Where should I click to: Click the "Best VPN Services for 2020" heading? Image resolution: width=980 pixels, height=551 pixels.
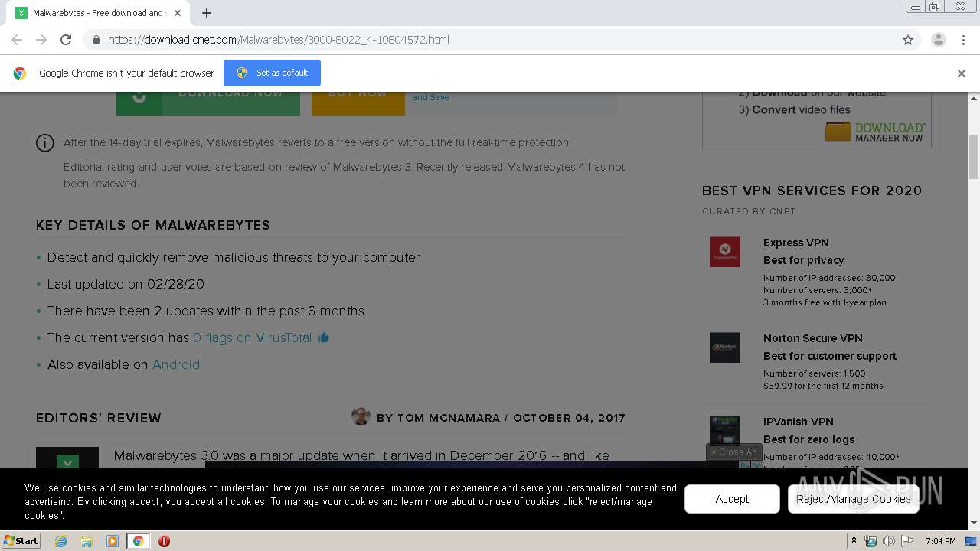tap(812, 191)
